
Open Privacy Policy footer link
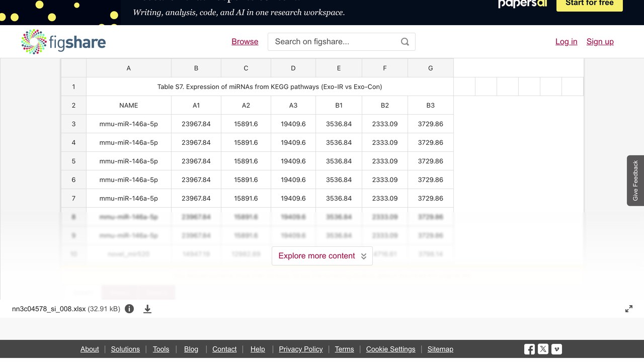[x=301, y=349]
